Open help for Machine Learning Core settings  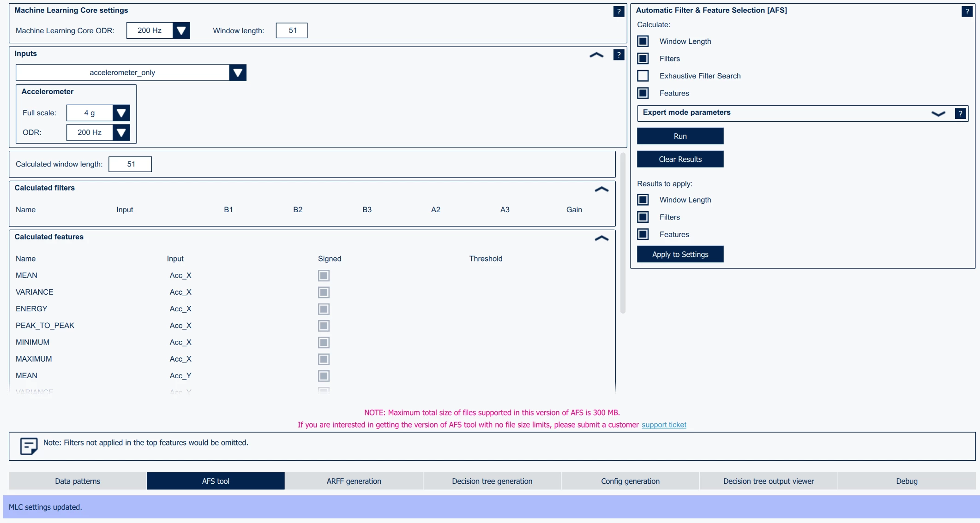[x=619, y=12]
